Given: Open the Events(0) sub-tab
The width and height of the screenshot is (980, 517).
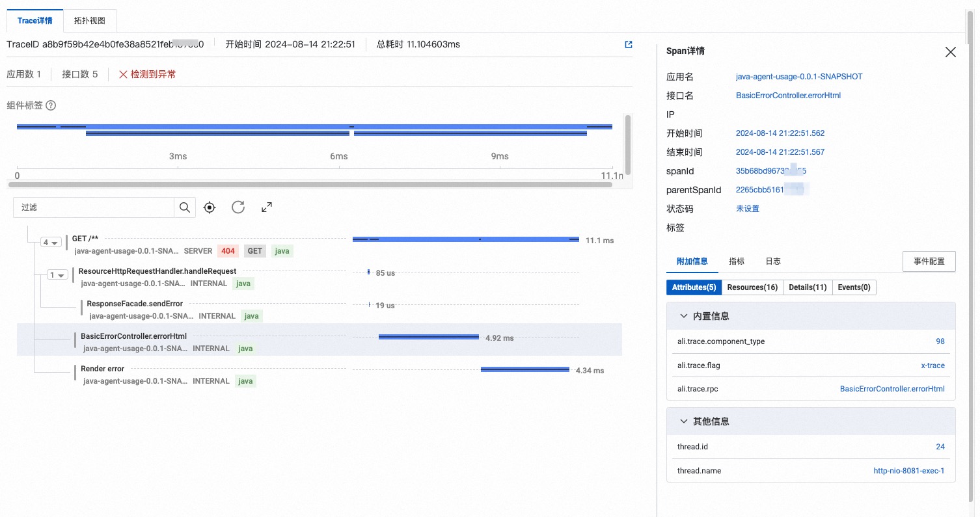Looking at the screenshot, I should (854, 287).
